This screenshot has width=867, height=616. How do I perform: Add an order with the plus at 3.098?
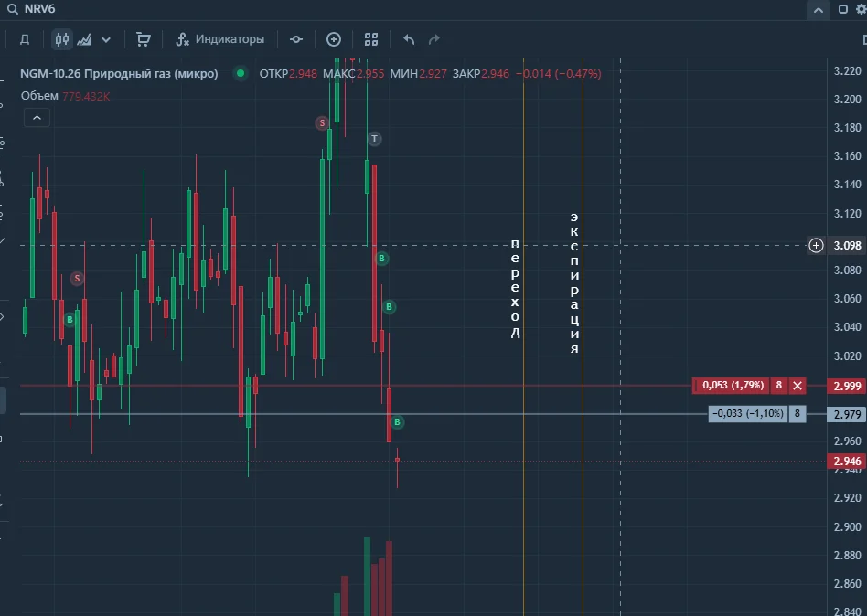tap(816, 245)
